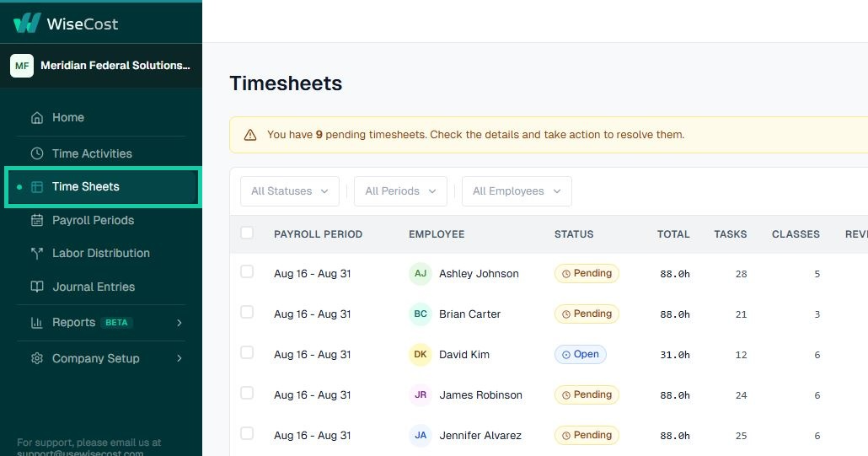Image resolution: width=868 pixels, height=456 pixels.
Task: Expand the Reports submenu chevron
Action: (x=179, y=323)
